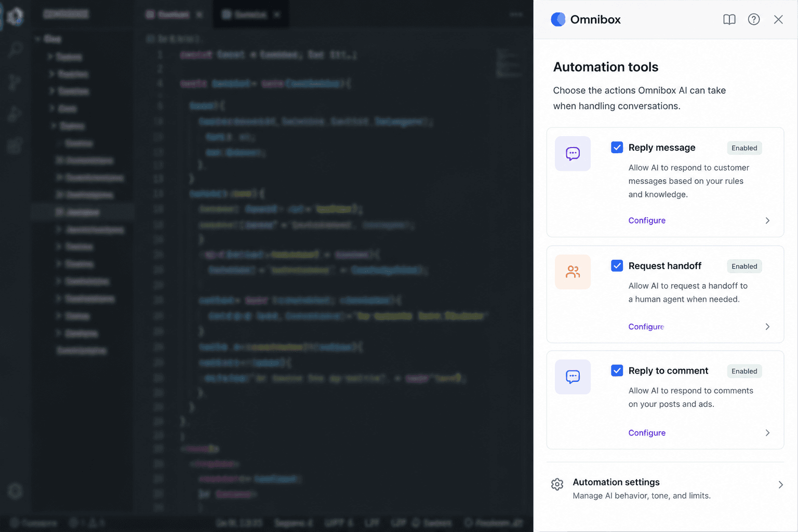Click the "Request handoff" title text
This screenshot has width=798, height=532.
(x=665, y=266)
